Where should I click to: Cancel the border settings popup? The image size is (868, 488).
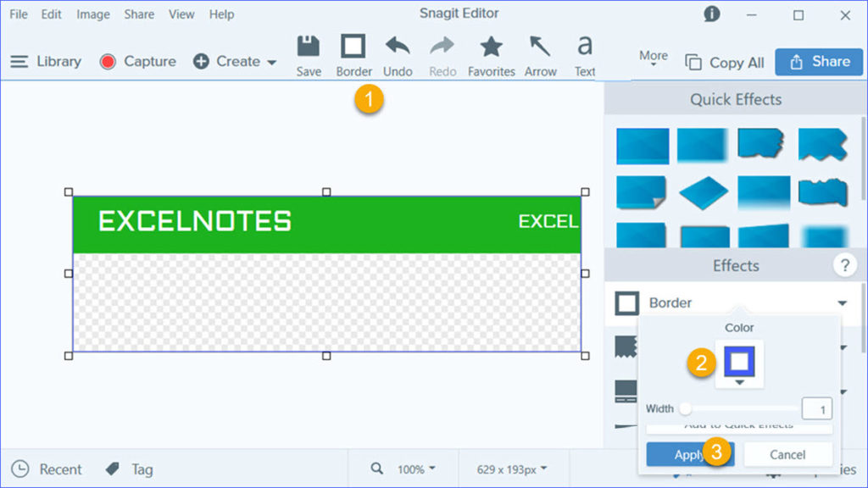787,454
